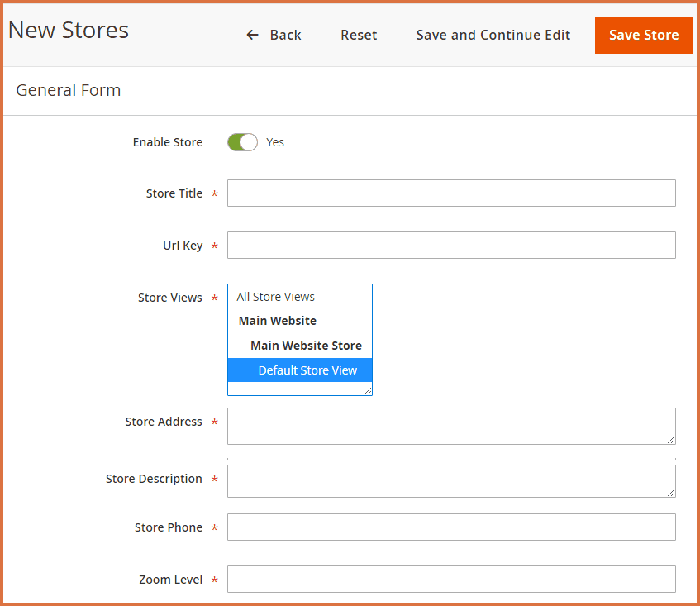Click the Save Store button
The image size is (700, 606).
pos(644,35)
